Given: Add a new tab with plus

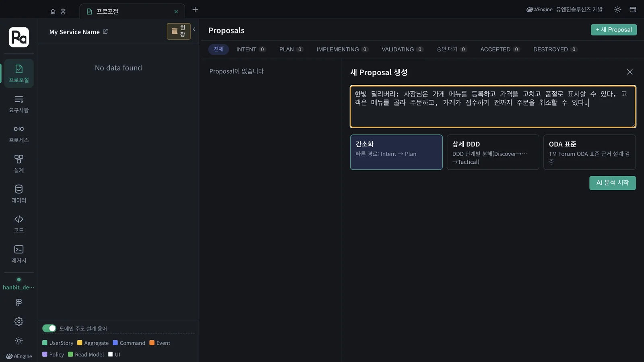Looking at the screenshot, I should click(195, 10).
